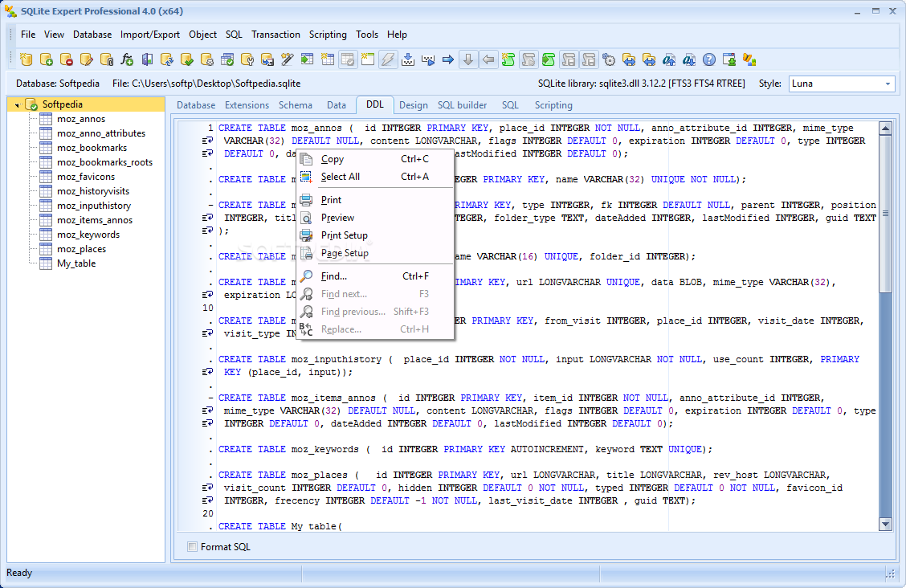Click the database icon with green plus
This screenshot has height=588, width=906.
tap(47, 59)
